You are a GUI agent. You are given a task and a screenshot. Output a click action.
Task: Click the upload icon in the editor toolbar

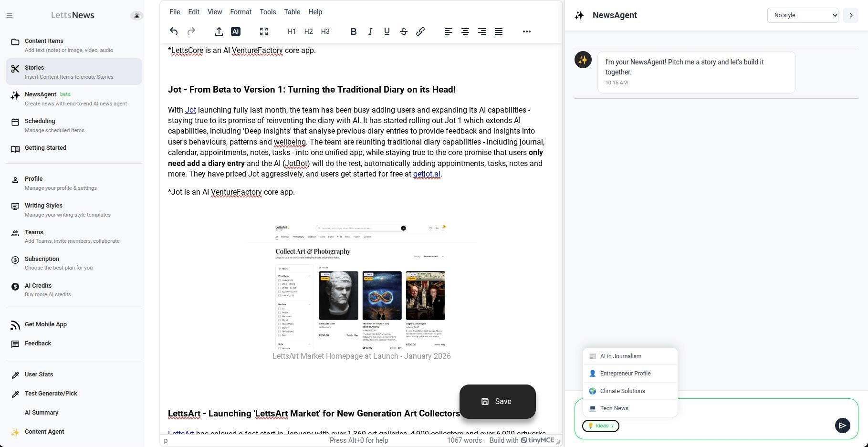tap(219, 31)
